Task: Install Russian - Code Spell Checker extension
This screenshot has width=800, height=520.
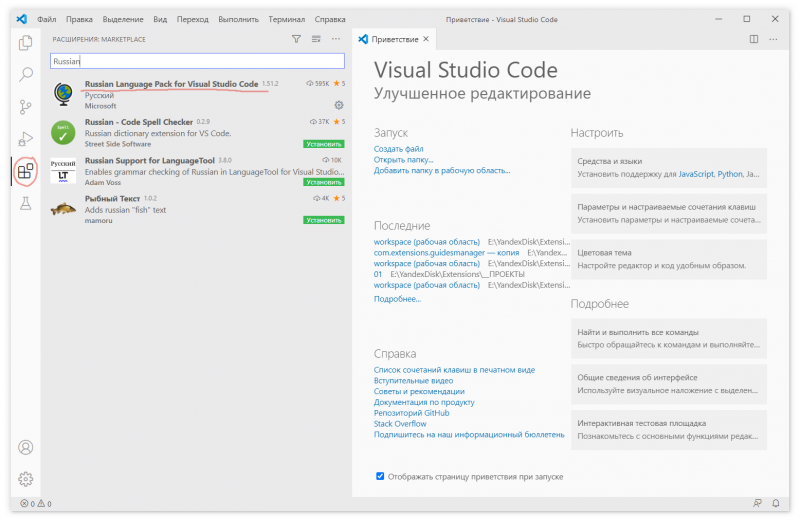Action: click(324, 144)
